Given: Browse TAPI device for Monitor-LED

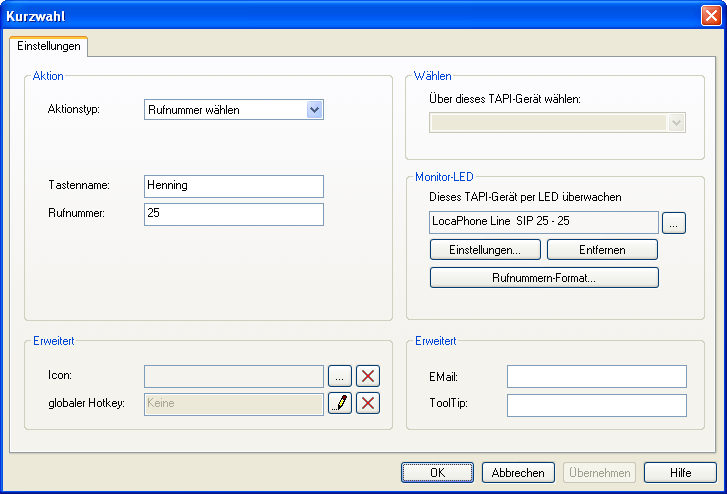Looking at the screenshot, I should (x=674, y=223).
